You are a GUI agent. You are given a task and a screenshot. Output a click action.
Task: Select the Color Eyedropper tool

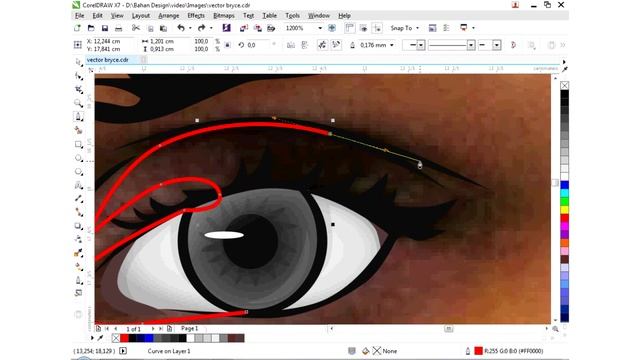point(78,253)
